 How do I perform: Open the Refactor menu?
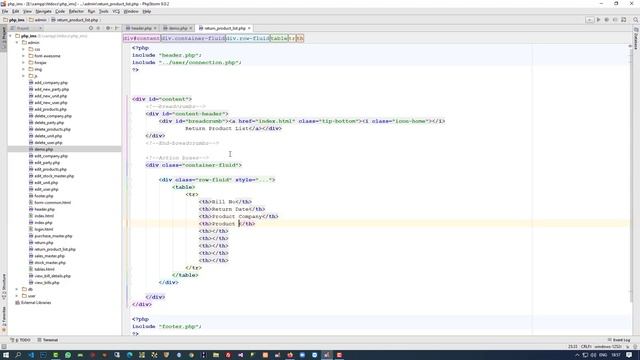pyautogui.click(x=76, y=11)
